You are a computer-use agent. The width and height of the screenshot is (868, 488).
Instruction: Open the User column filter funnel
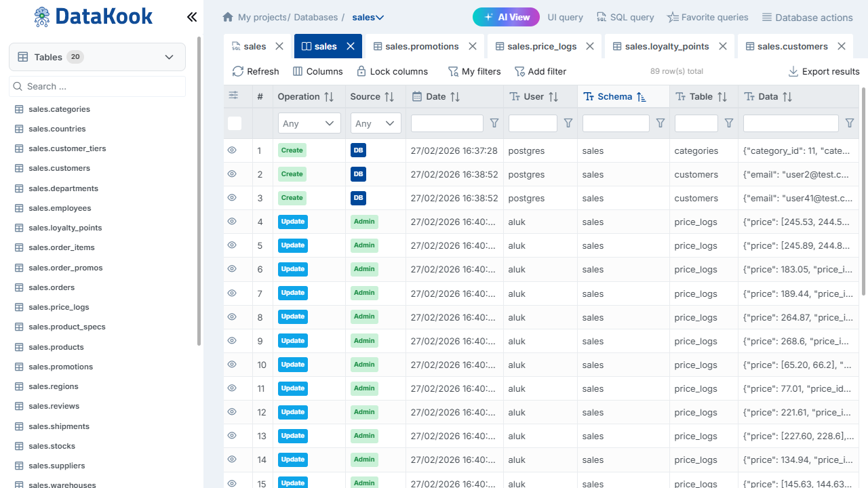[568, 123]
